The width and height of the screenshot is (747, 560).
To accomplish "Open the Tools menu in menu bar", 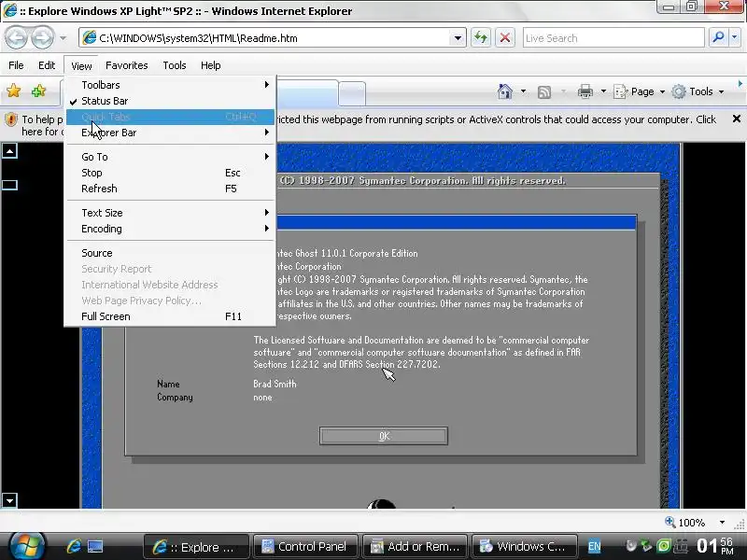I will pos(175,65).
